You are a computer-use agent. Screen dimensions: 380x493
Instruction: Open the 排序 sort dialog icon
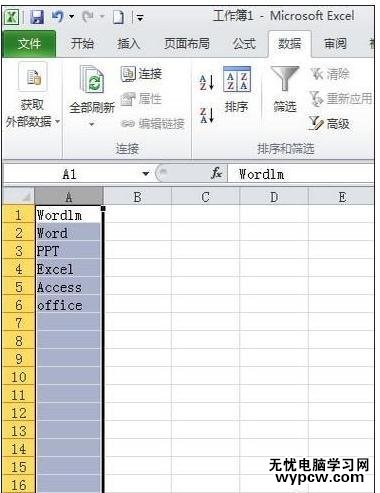pyautogui.click(x=237, y=79)
